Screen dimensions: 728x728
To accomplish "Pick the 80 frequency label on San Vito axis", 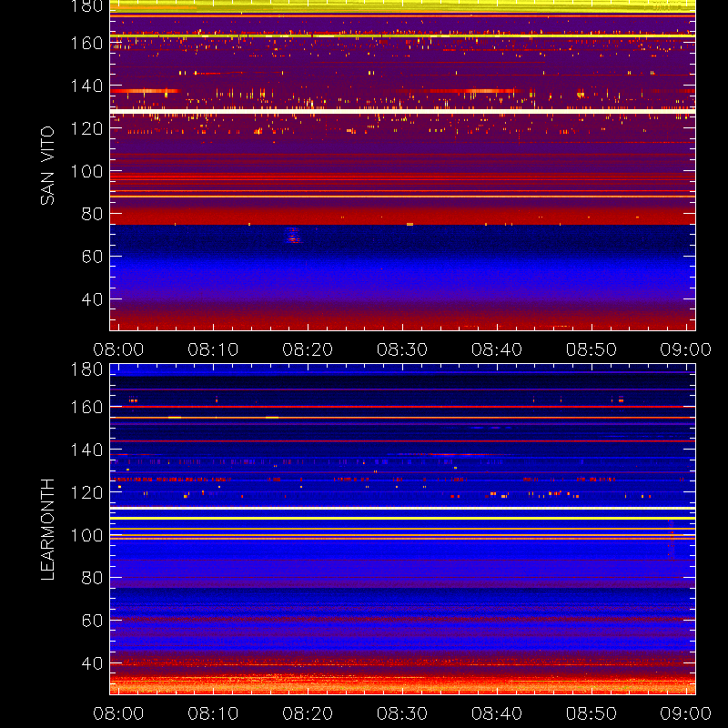I will [x=93, y=214].
